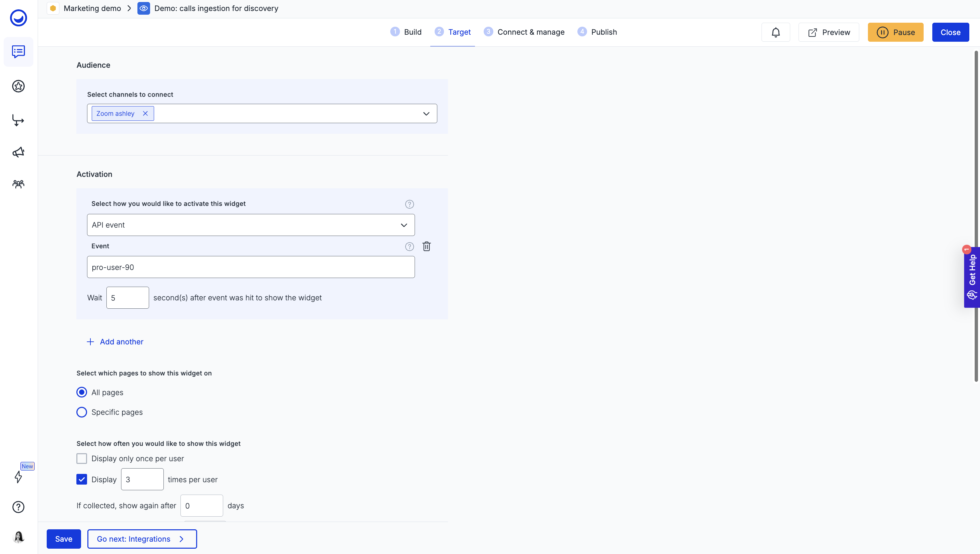The width and height of the screenshot is (980, 554).
Task: Open the people group sidebar icon
Action: click(x=18, y=184)
